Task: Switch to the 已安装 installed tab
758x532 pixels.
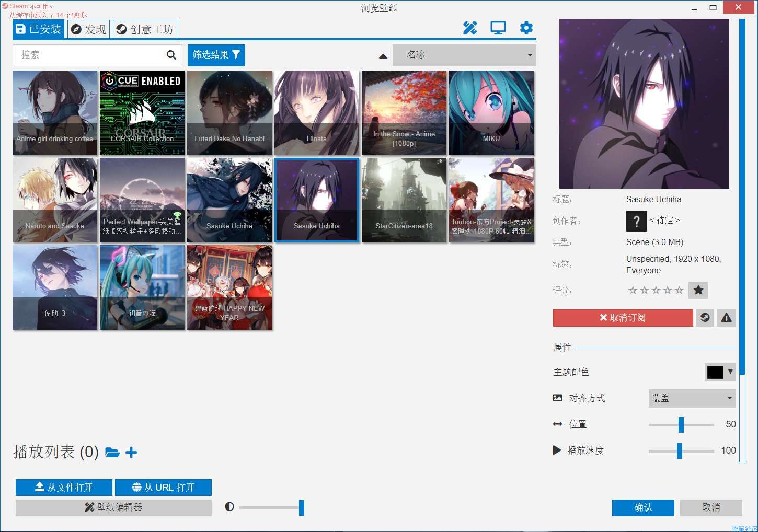Action: coord(39,29)
